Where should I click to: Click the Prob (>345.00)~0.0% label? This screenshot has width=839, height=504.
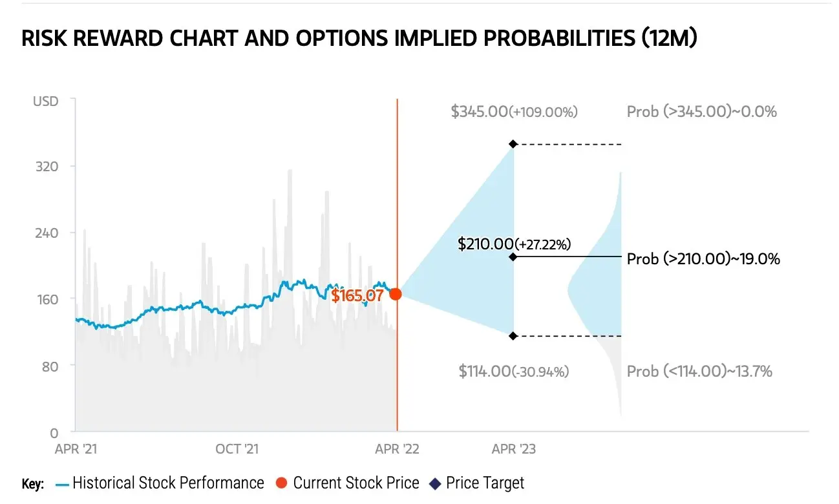point(701,112)
